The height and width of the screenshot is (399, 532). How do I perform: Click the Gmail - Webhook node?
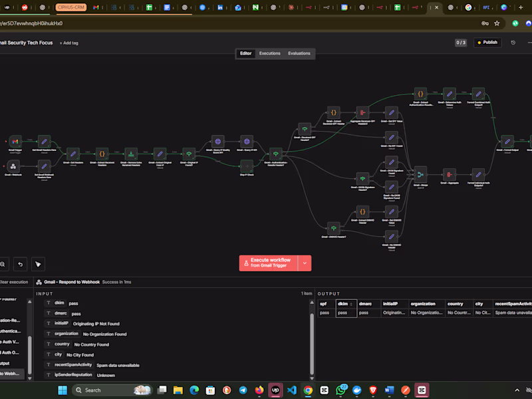[x=15, y=166]
